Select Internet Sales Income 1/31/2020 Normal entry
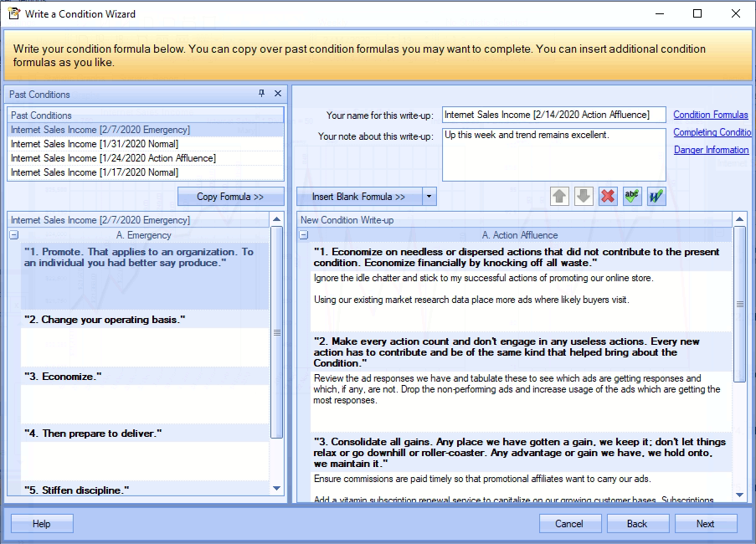The image size is (756, 544). [x=95, y=144]
